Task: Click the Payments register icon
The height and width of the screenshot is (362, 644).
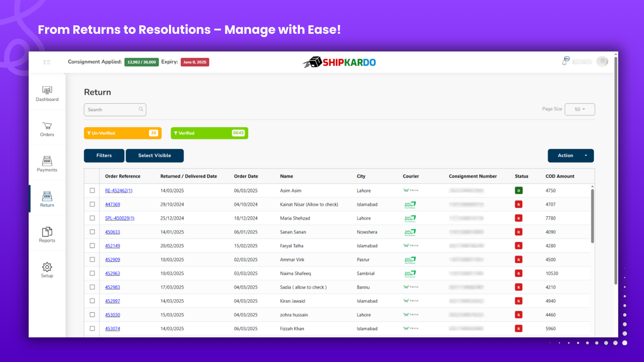Action: (47, 161)
